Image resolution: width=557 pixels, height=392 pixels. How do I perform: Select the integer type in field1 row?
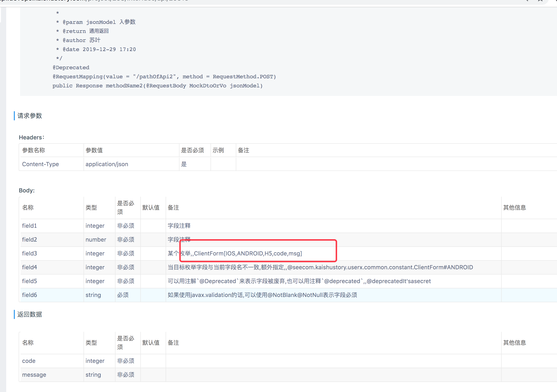pos(95,226)
